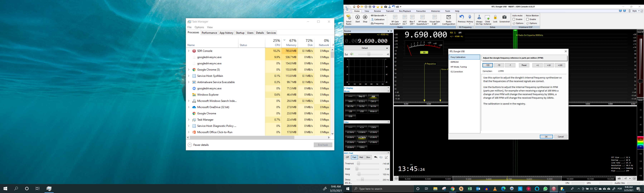Viewport: 644px width, 193px height.
Task: Enable the Auto-mute checkbox
Action: point(514,19)
